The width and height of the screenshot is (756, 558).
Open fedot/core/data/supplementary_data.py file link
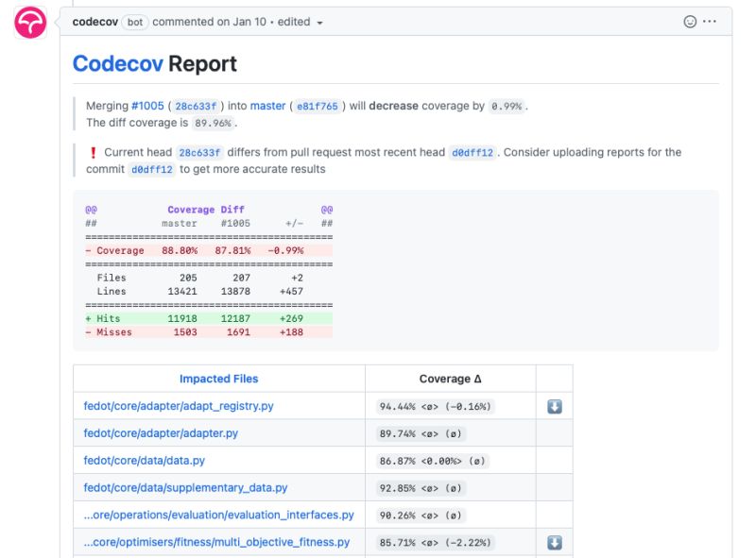(x=185, y=487)
